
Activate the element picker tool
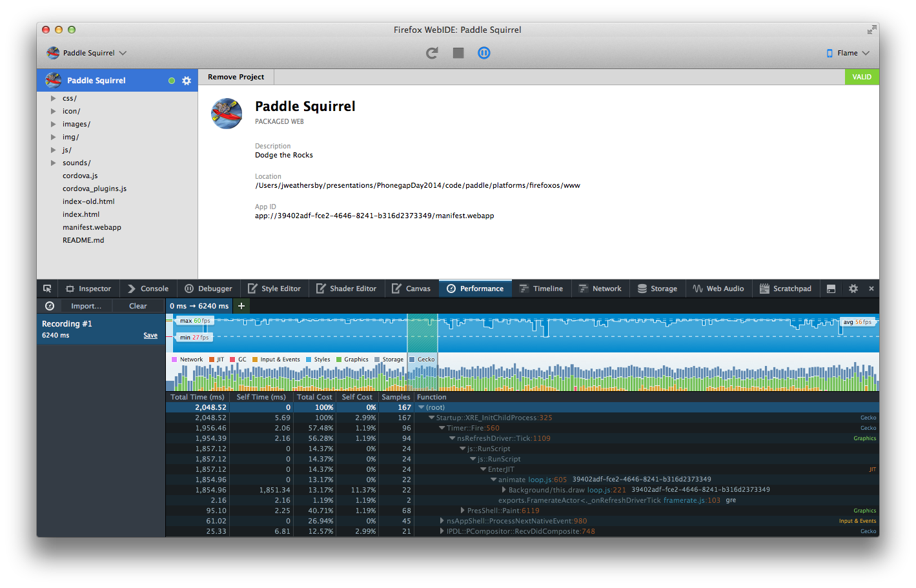coord(47,289)
